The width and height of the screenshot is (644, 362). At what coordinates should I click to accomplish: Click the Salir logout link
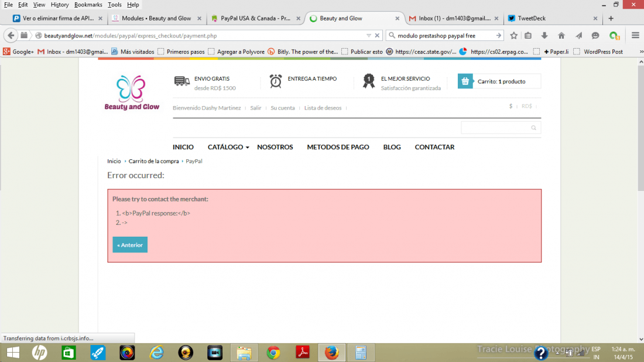coord(255,108)
